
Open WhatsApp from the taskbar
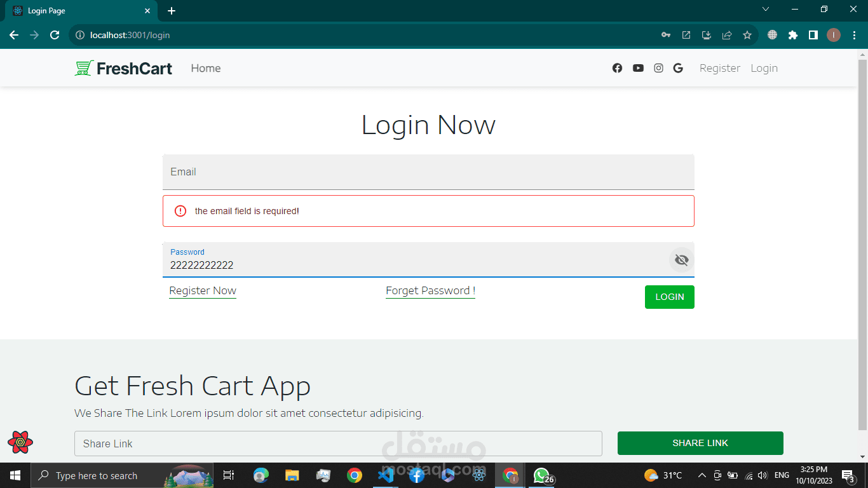pyautogui.click(x=541, y=475)
